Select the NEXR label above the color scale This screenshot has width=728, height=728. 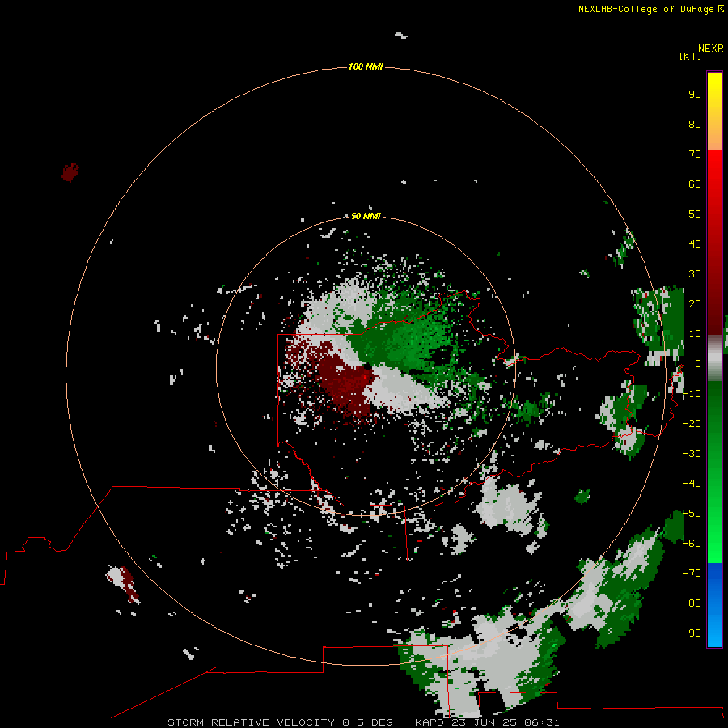(711, 49)
